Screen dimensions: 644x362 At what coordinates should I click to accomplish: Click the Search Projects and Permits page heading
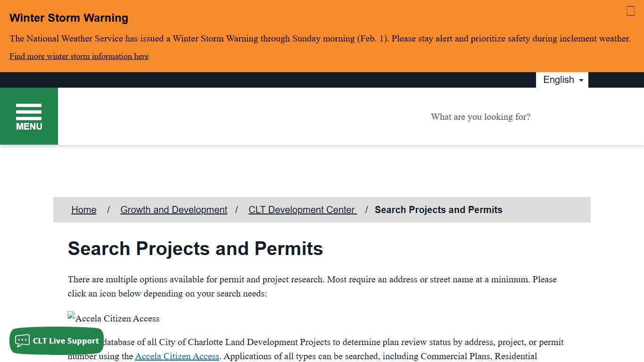196,248
